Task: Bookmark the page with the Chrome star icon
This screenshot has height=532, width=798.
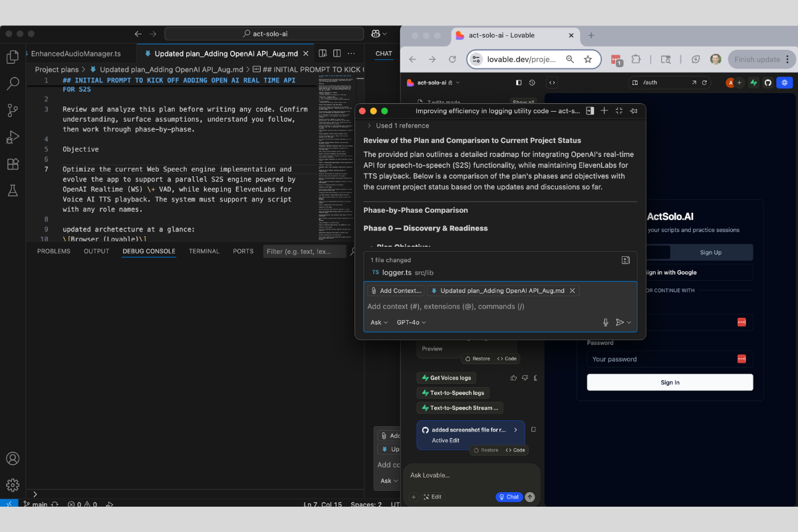Action: (588, 59)
